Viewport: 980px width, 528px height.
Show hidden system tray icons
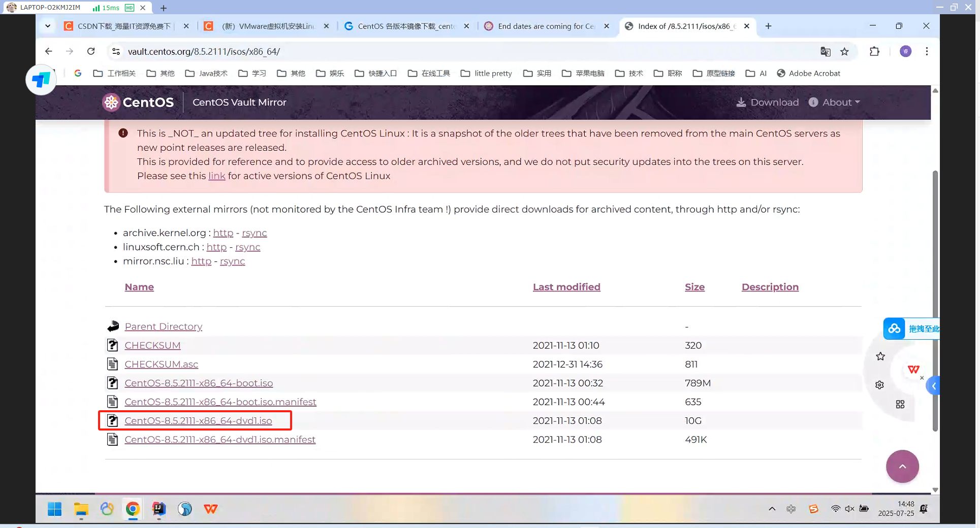[772, 509]
